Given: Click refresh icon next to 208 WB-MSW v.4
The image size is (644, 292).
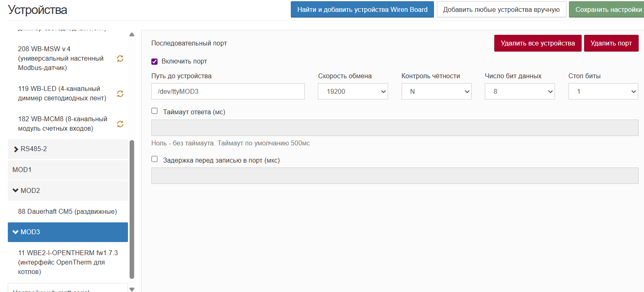Looking at the screenshot, I should coord(120,59).
